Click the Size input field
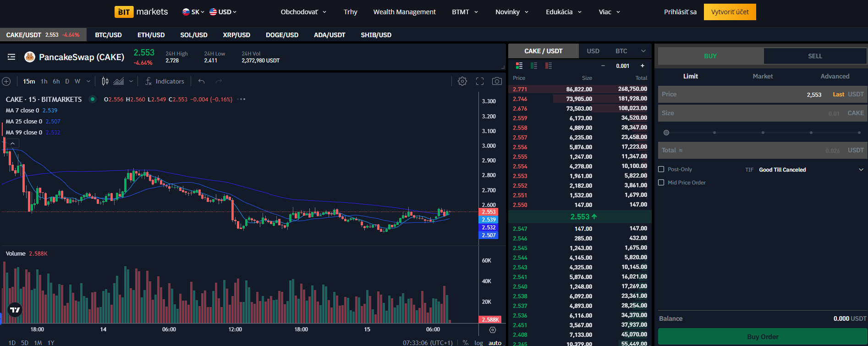Screen dimensions: 868x346 742,113
